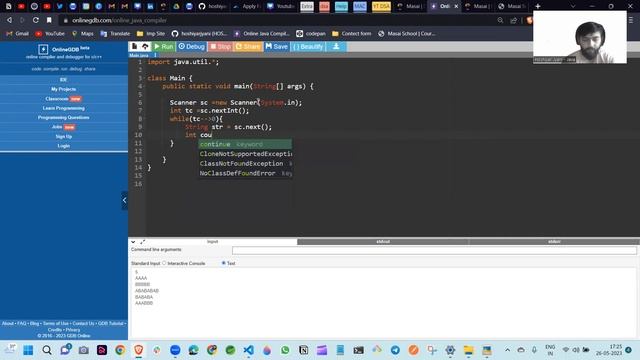Run the Java program

point(164,47)
